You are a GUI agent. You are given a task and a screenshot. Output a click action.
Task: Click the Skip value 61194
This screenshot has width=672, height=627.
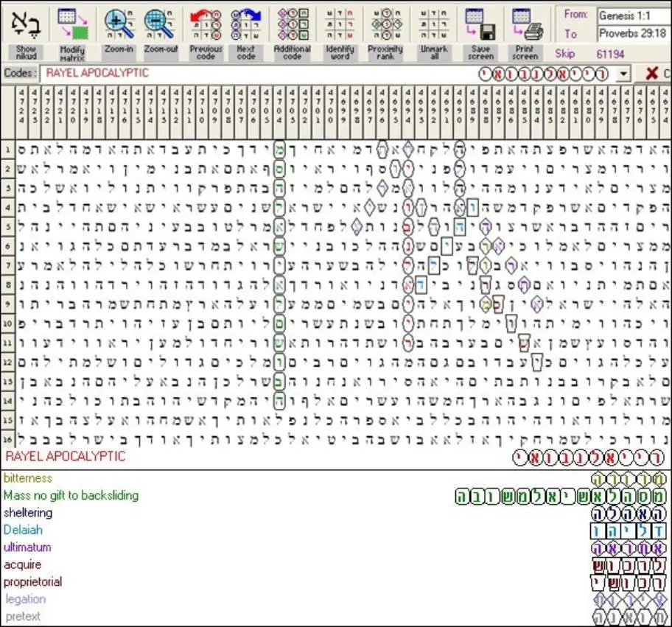[610, 54]
